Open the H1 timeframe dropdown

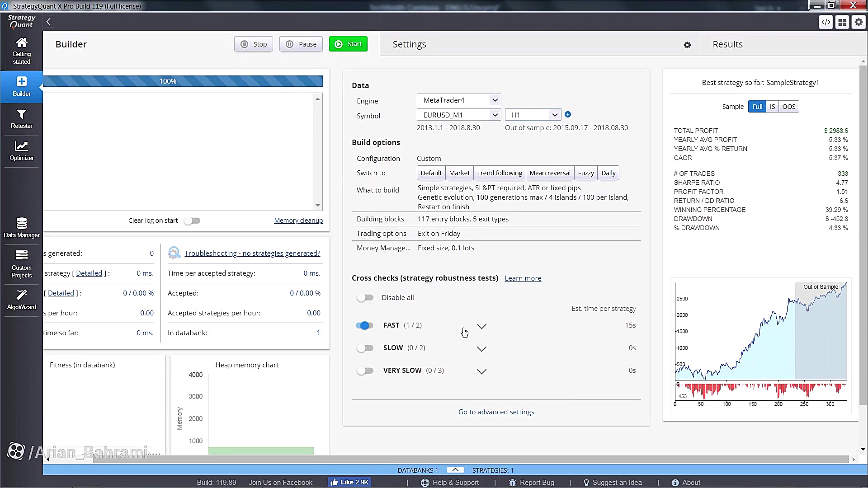533,115
